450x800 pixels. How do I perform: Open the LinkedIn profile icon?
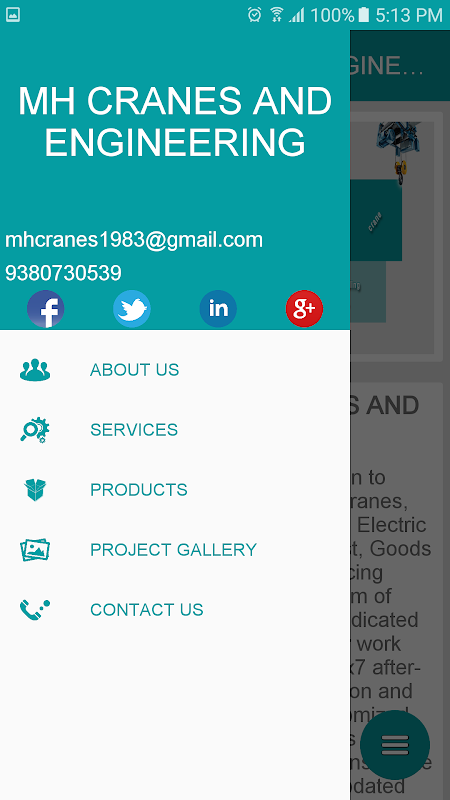pyautogui.click(x=218, y=309)
